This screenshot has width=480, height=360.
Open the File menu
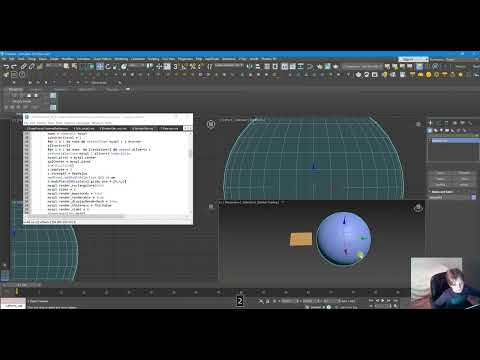pyautogui.click(x=4, y=59)
